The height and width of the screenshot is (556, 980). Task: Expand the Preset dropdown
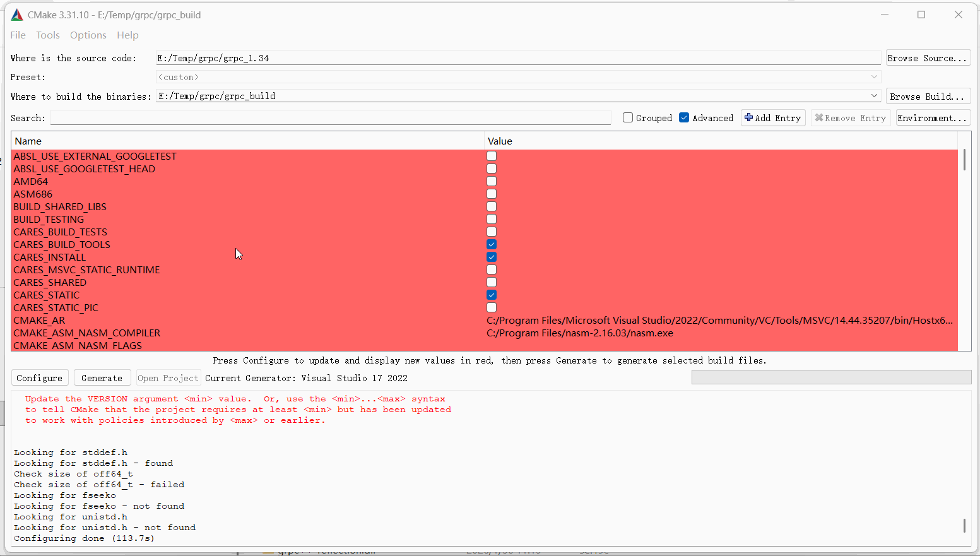(874, 77)
